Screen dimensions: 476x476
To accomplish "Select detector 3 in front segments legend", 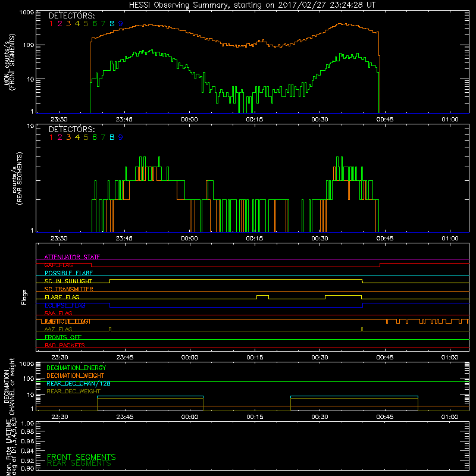I will click(68, 24).
